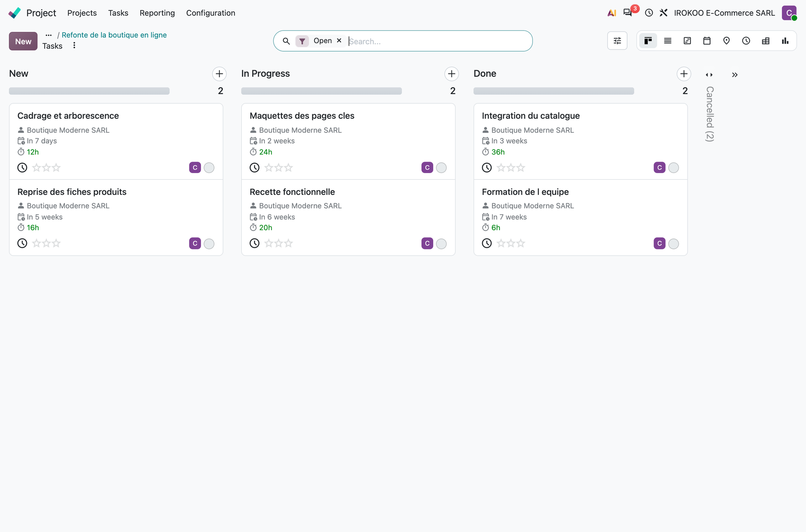Click activity clock on Cadrage et arborescence
This screenshot has width=806, height=532.
tap(22, 168)
